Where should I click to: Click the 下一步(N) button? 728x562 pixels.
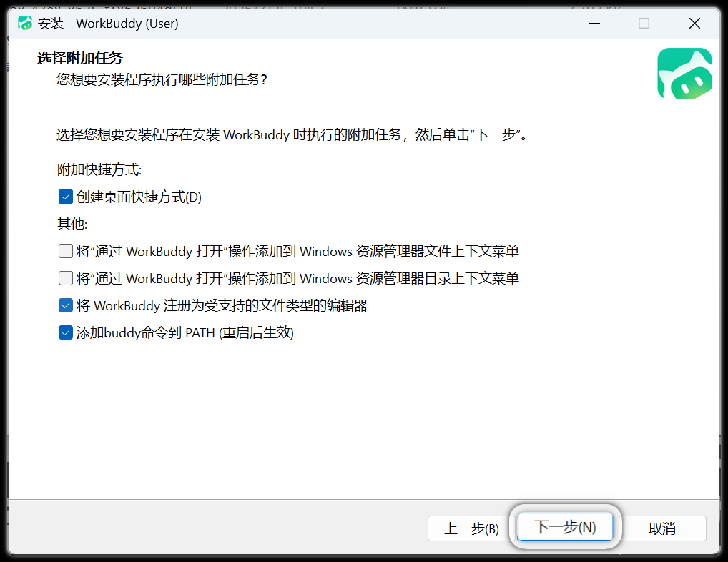(565, 527)
